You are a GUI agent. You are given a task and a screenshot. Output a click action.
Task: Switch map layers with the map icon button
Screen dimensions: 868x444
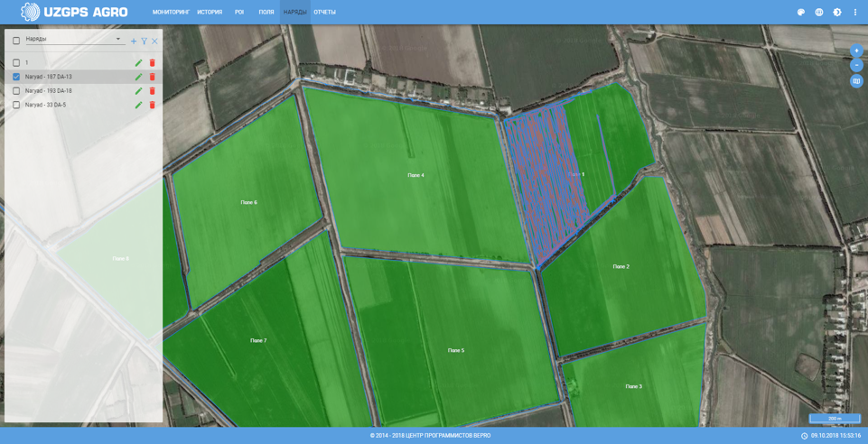click(856, 81)
